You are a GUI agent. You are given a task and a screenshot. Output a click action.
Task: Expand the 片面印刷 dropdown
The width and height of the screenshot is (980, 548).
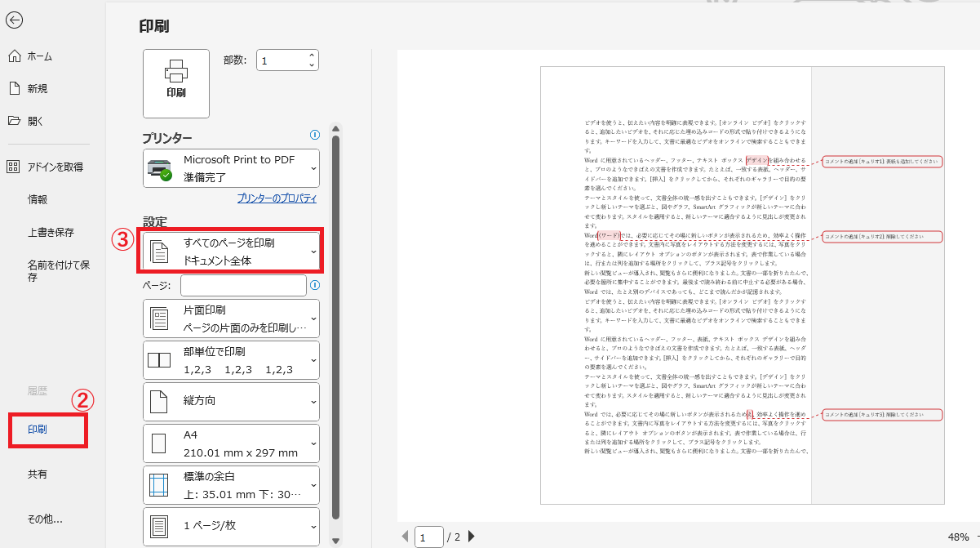pyautogui.click(x=231, y=319)
